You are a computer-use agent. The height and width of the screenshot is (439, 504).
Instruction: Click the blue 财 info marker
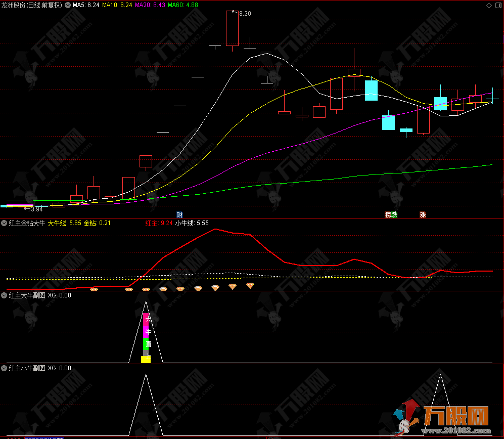179,215
